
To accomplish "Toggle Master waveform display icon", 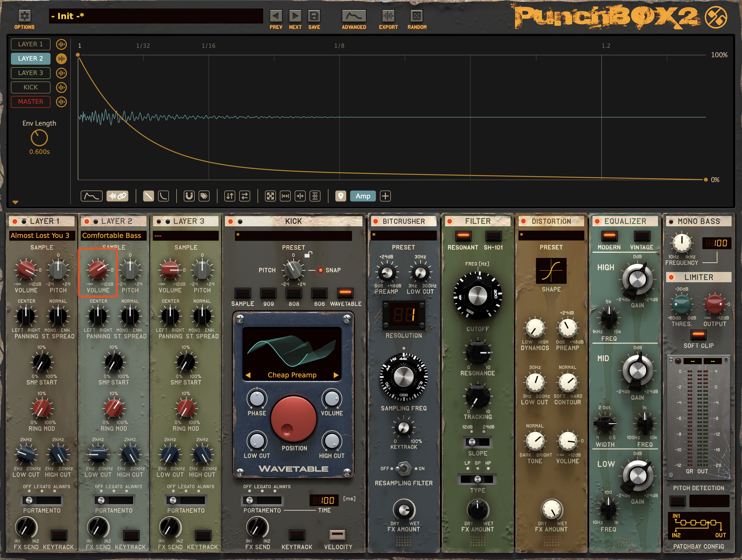I will pos(61,102).
